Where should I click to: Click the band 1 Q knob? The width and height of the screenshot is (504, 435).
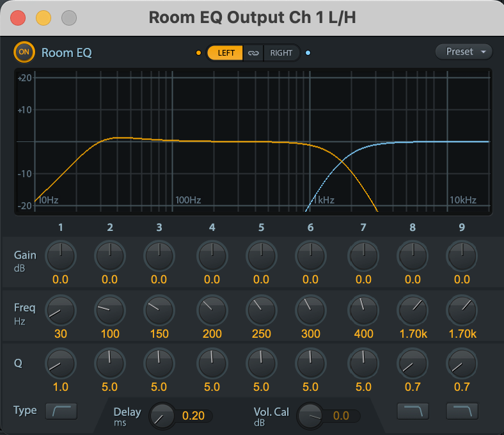pyautogui.click(x=61, y=365)
